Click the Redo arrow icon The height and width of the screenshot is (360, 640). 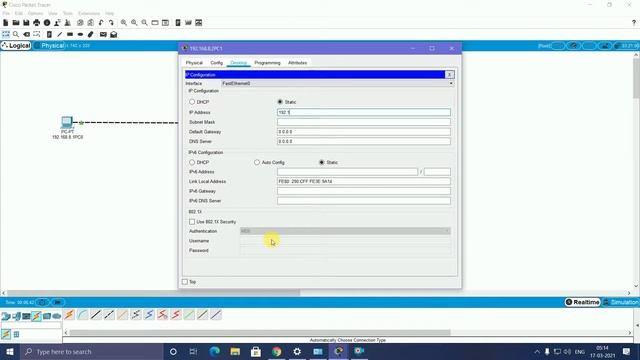(111, 23)
